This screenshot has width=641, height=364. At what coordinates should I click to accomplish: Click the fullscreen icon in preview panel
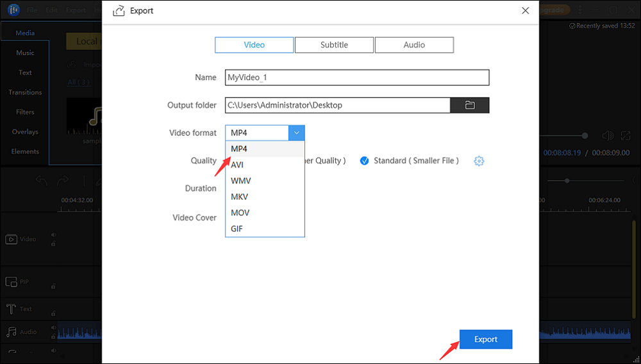click(626, 136)
